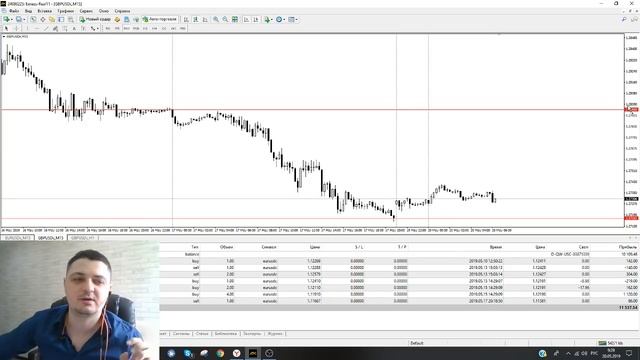This screenshot has width=640, height=360.
Task: Sort by Объем column header
Action: [227, 247]
